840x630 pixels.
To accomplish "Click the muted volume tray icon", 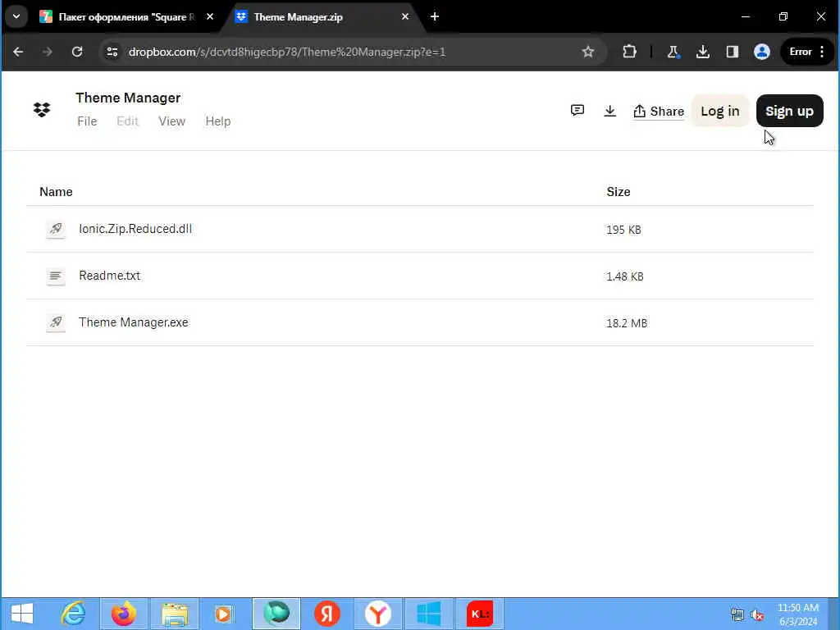I will tap(757, 615).
